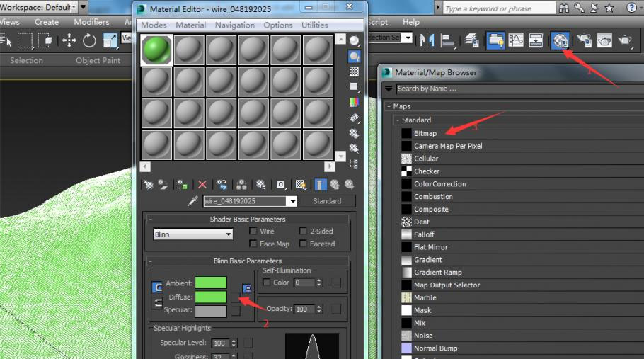The image size is (644, 359).
Task: Pick material from object eyedropper
Action: click(x=192, y=201)
